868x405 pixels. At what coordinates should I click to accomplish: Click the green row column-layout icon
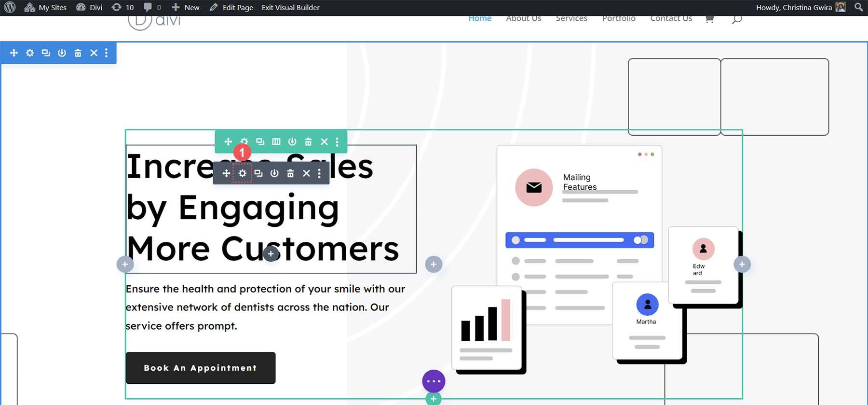point(276,142)
